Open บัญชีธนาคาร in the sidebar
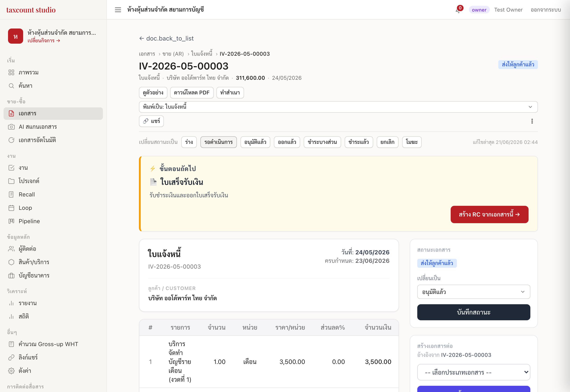The height and width of the screenshot is (392, 570). (x=53, y=276)
